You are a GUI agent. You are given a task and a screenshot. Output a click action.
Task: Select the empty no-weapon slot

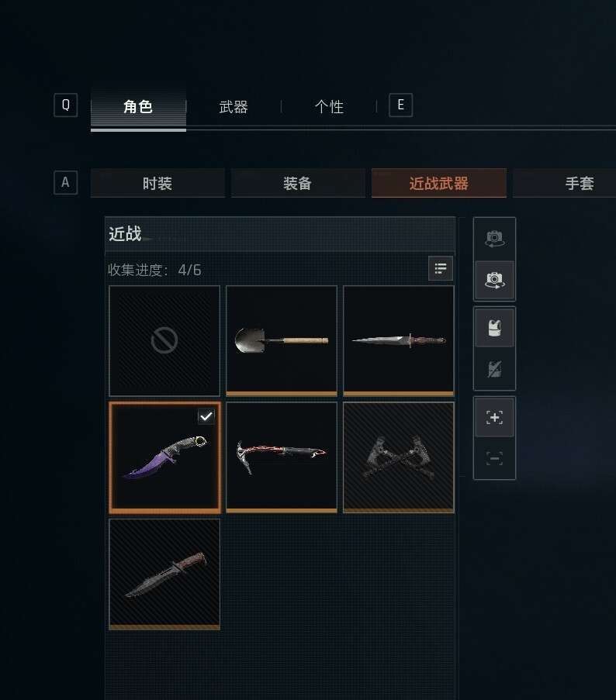tap(164, 340)
